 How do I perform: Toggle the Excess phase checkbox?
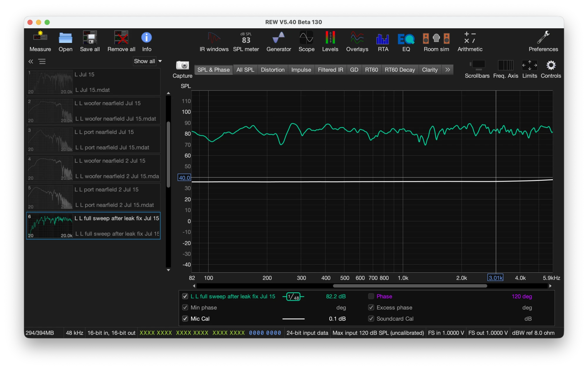pyautogui.click(x=371, y=307)
